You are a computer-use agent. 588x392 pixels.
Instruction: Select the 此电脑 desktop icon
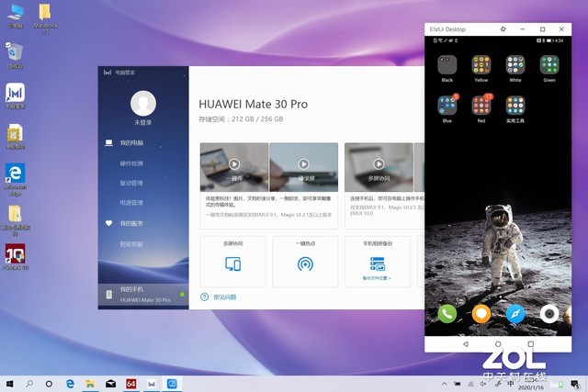tap(15, 16)
